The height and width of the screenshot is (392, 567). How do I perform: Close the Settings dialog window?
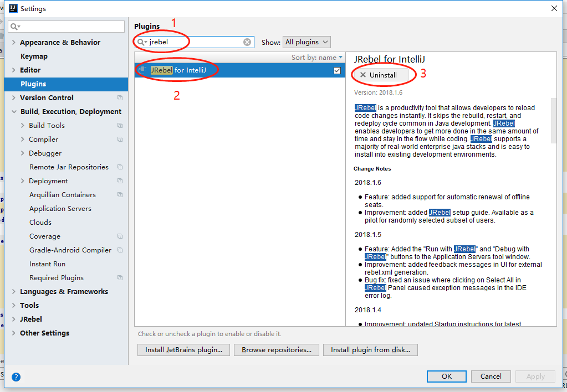tap(554, 8)
